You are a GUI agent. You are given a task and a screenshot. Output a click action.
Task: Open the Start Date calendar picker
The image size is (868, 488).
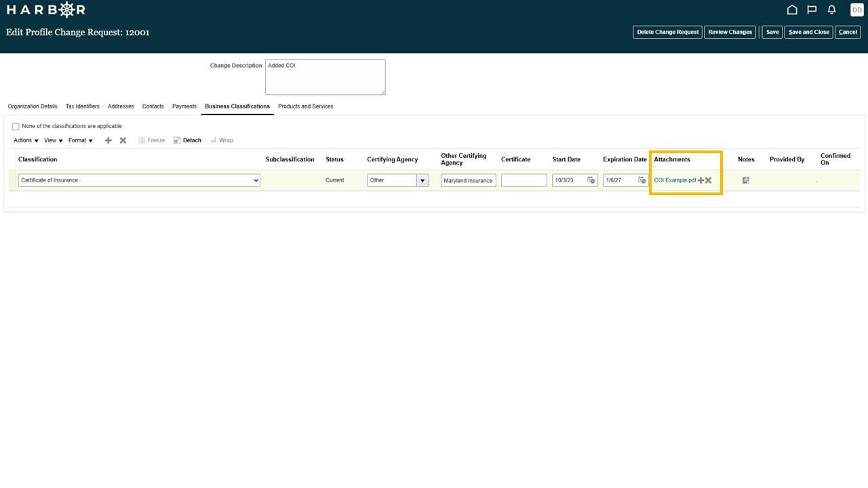pos(591,180)
